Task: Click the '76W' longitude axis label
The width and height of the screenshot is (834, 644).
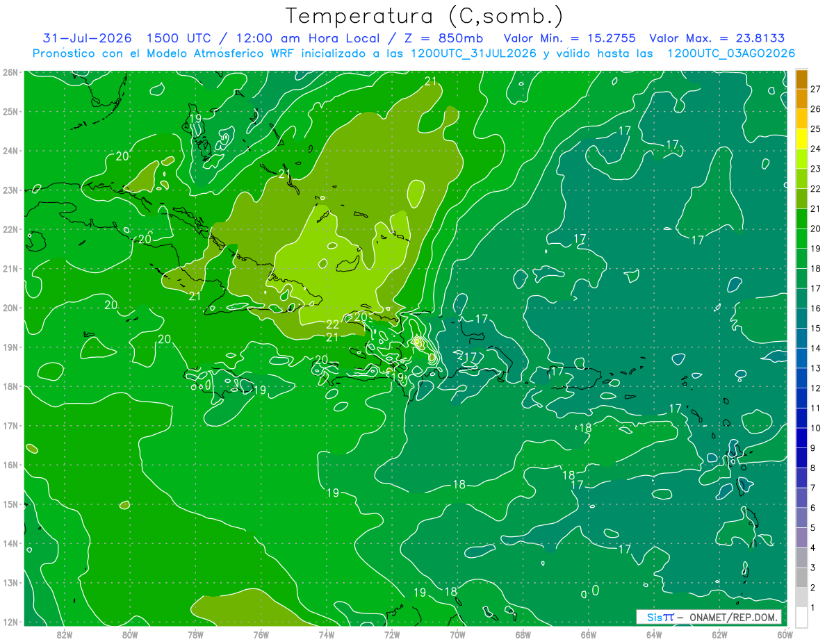Action: pyautogui.click(x=261, y=634)
